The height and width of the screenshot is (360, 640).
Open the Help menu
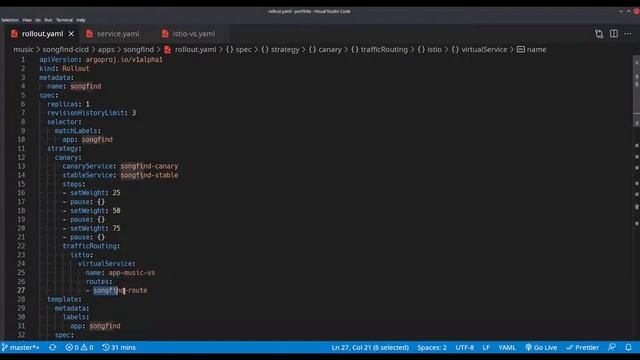(x=81, y=20)
